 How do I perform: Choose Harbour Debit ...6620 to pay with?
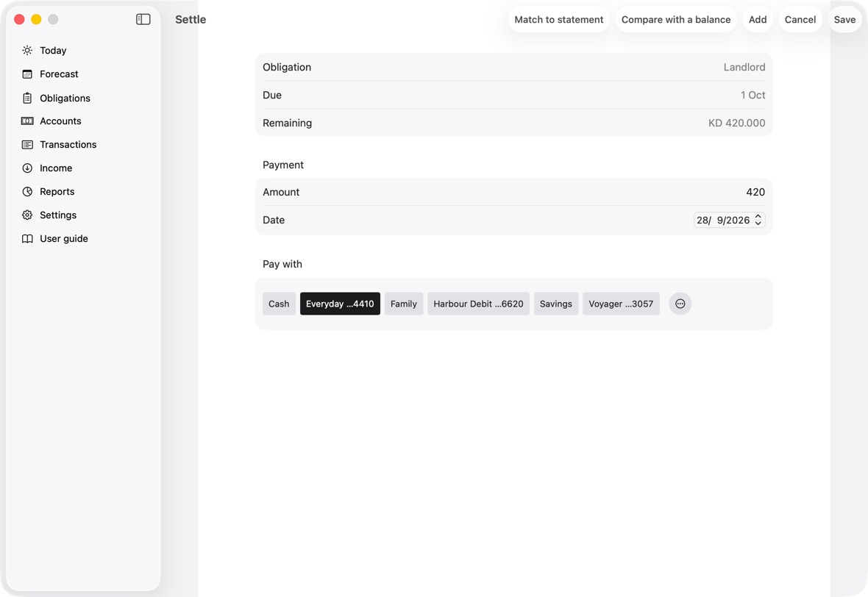coord(478,304)
